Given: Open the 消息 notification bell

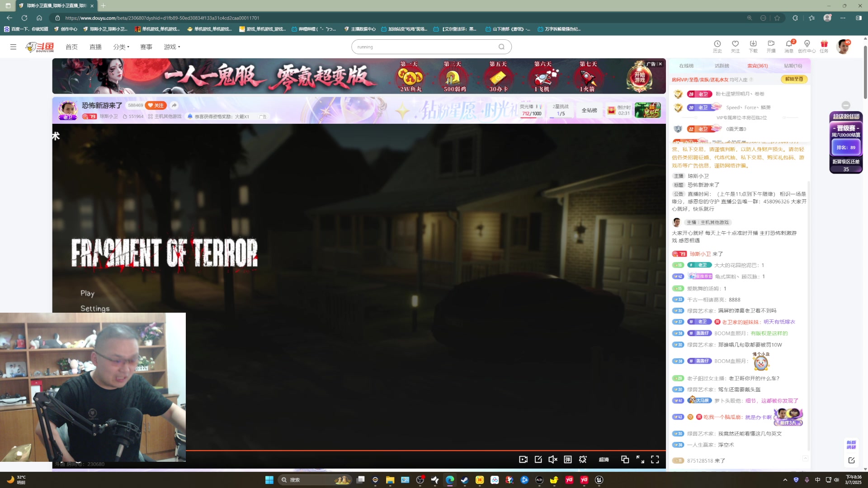Looking at the screenshot, I should (x=789, y=46).
